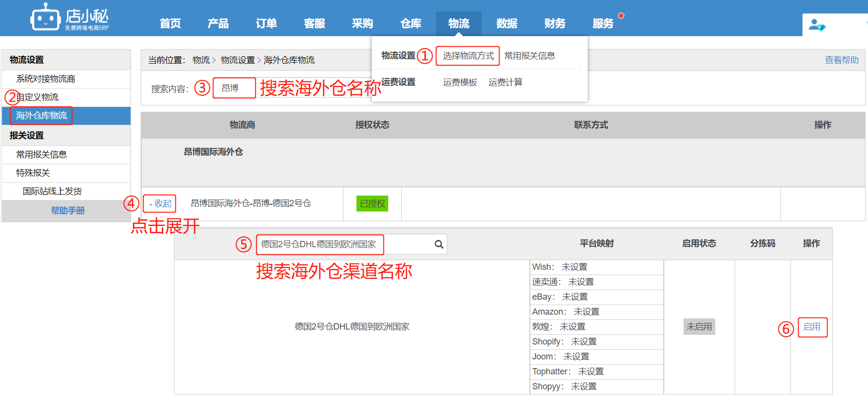The width and height of the screenshot is (868, 397).
Task: Choose 运费计算 from the dropdown
Action: click(505, 82)
